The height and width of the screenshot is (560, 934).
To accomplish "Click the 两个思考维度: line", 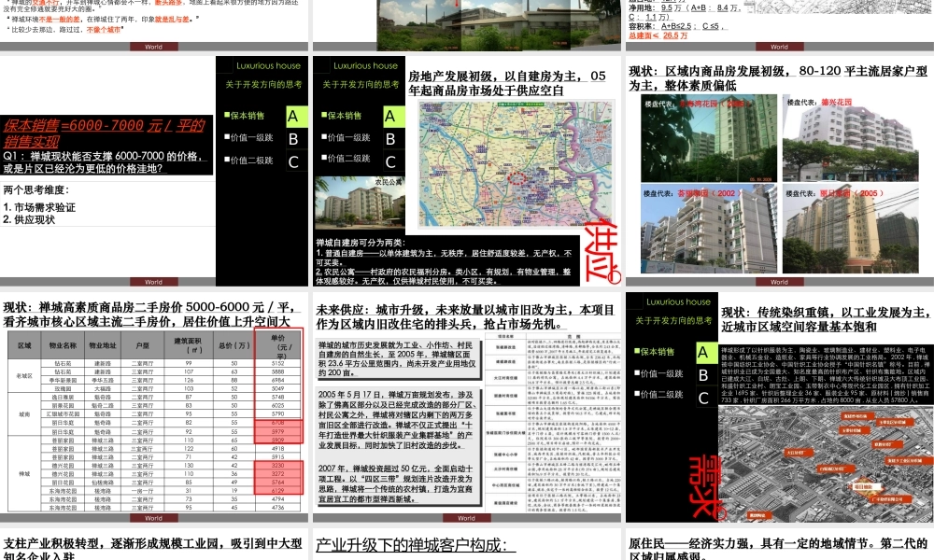I will point(36,189).
